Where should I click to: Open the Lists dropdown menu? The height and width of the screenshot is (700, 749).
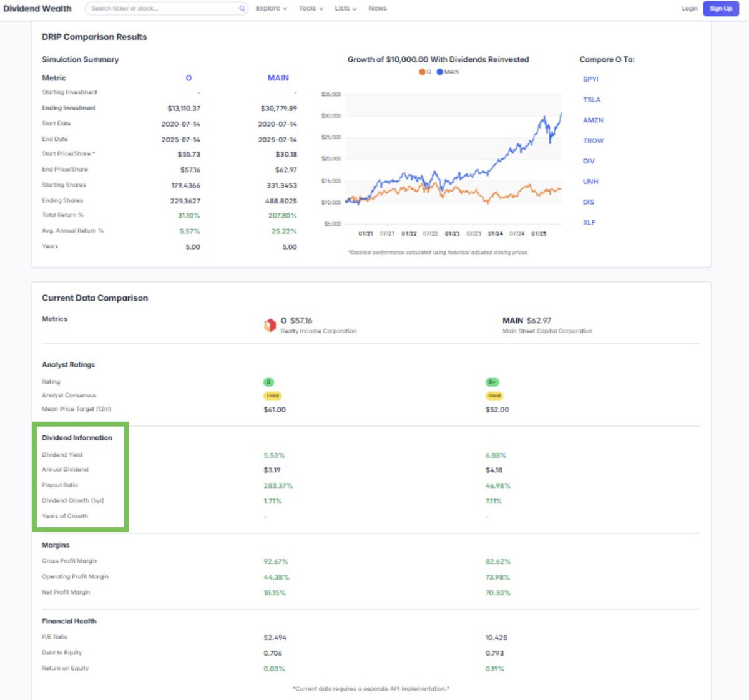pyautogui.click(x=345, y=9)
